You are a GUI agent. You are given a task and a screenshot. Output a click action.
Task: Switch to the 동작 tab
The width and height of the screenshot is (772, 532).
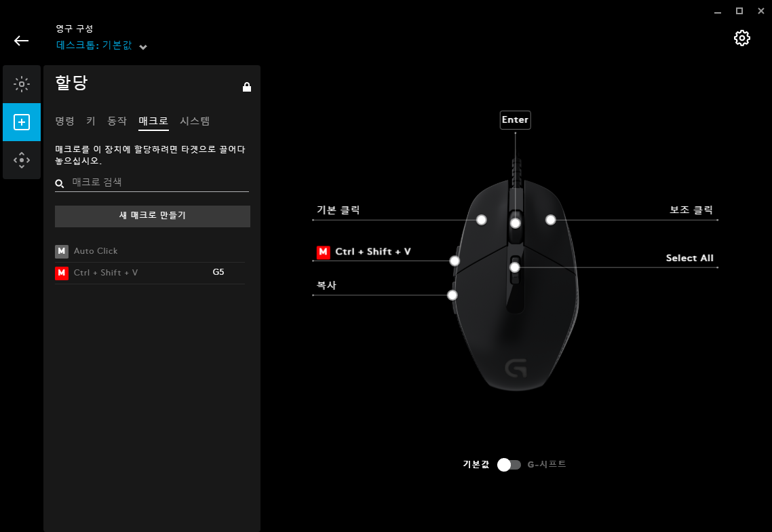(x=117, y=121)
